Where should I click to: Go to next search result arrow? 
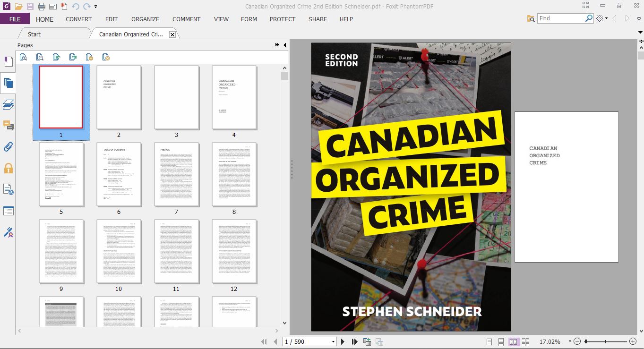coord(627,18)
